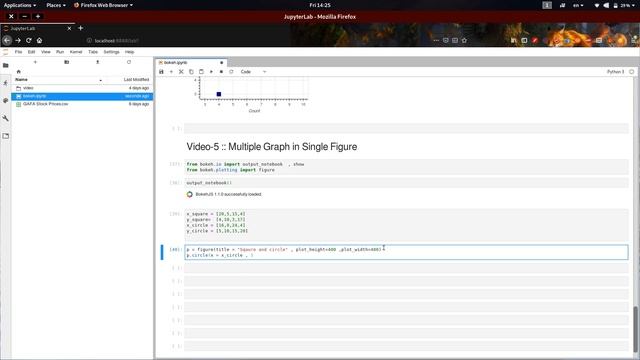
Task: Click the Video-5 Multiple Graph heading
Action: point(272,147)
